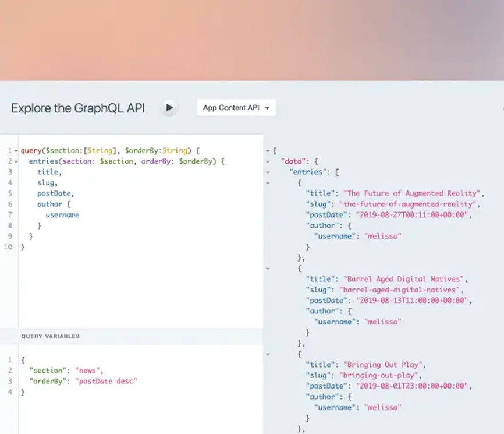Image resolution: width=504 pixels, height=434 pixels.
Task: Click the section: $section argument on line 2
Action: pyautogui.click(x=98, y=161)
